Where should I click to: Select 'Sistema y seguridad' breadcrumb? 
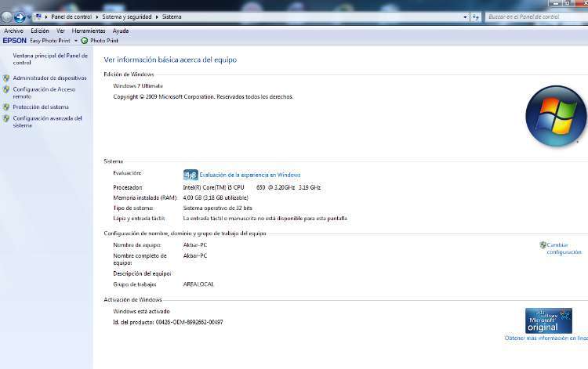click(x=127, y=17)
